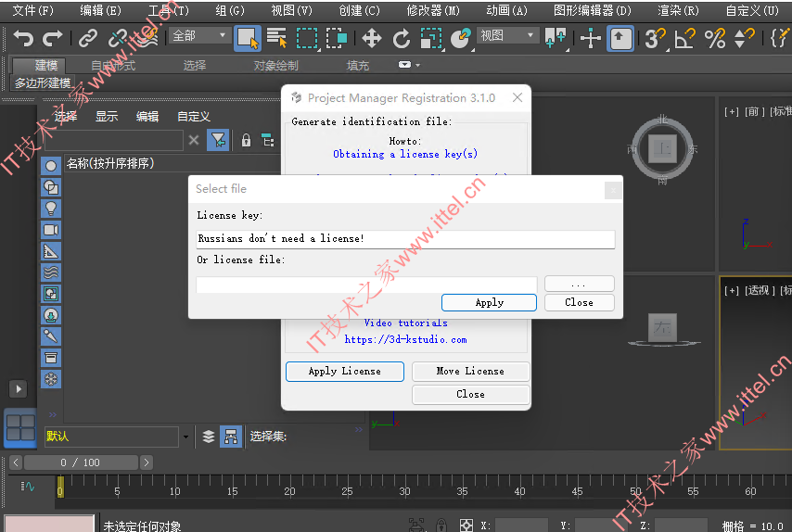792x532 pixels.
Task: Toggle display of bone objects
Action: tap(51, 336)
